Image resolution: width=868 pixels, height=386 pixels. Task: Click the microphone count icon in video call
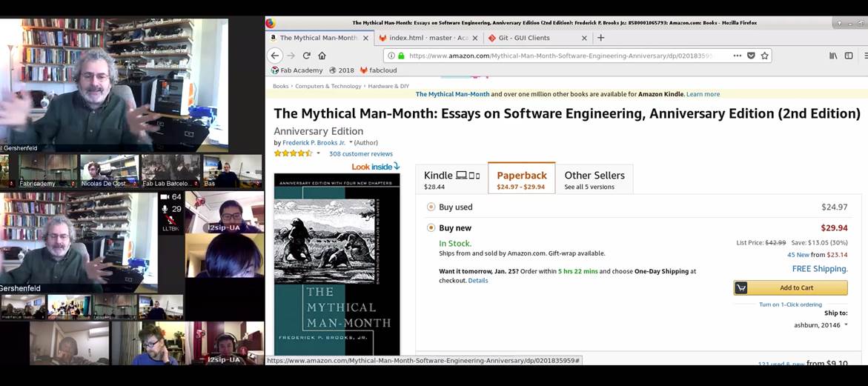165,209
